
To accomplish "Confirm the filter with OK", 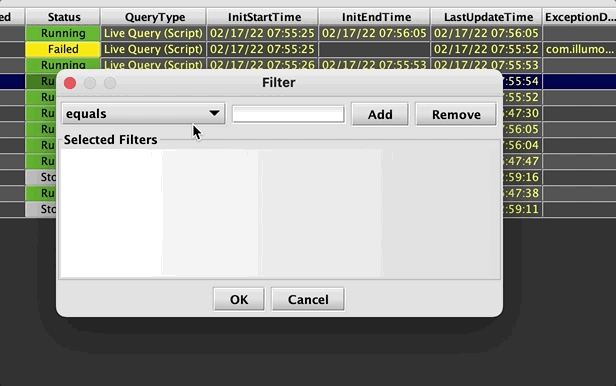I will click(239, 299).
